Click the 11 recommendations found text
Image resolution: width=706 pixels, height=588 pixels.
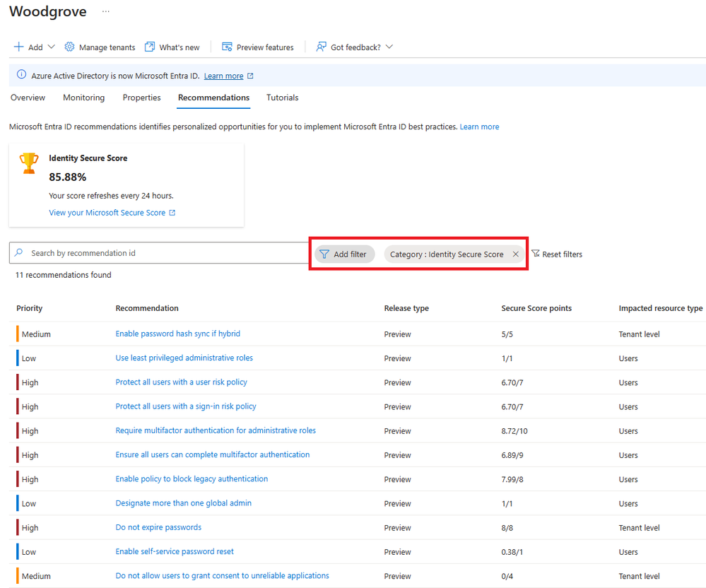tap(64, 275)
